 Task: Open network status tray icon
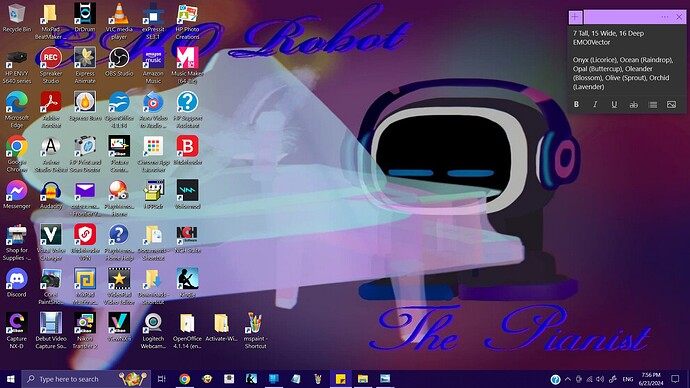pyautogui.click(x=589, y=379)
